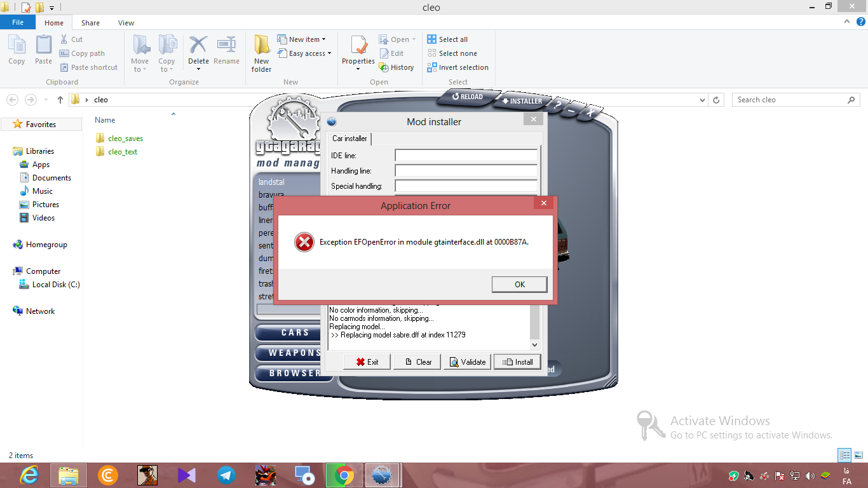
Task: Click the Install button in Mod installer
Action: click(517, 362)
